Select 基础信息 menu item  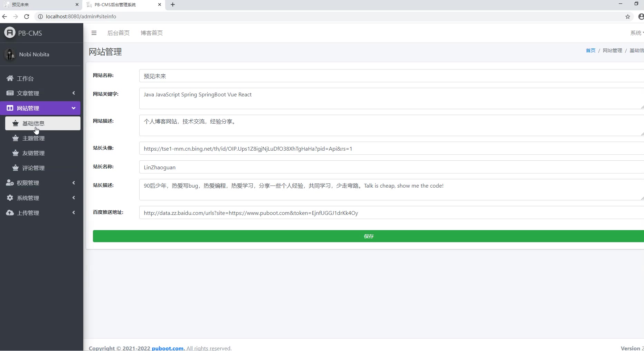tap(43, 123)
